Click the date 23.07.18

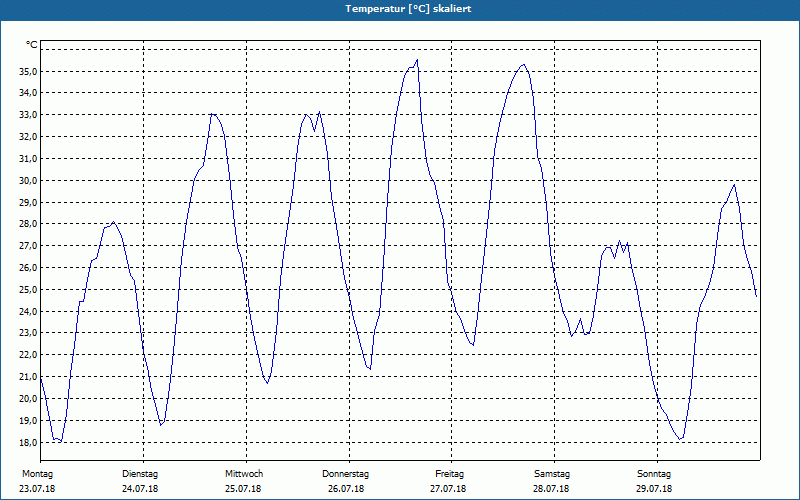(37, 489)
